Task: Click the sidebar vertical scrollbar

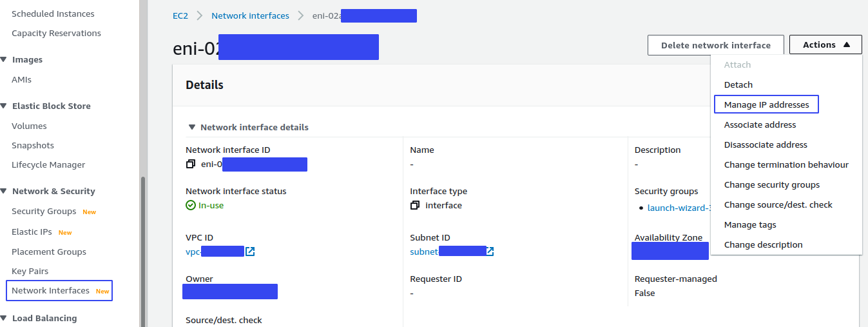Action: click(x=143, y=252)
